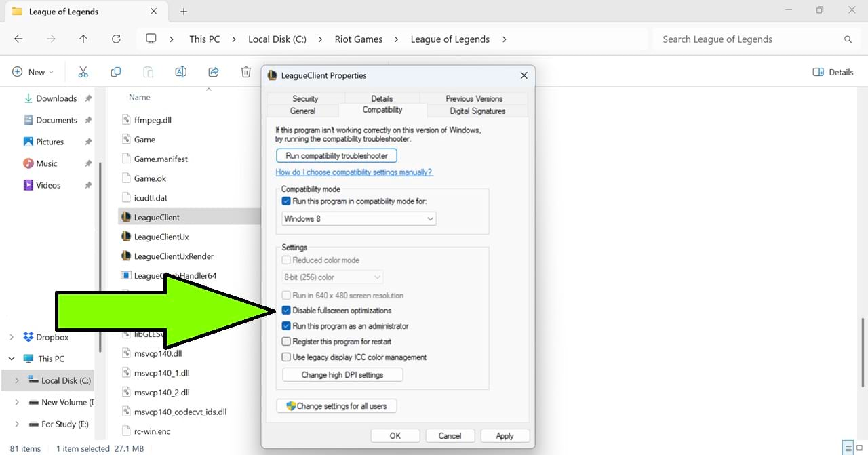Select the LeagueClientUxRender application icon
868x455 pixels.
click(126, 256)
